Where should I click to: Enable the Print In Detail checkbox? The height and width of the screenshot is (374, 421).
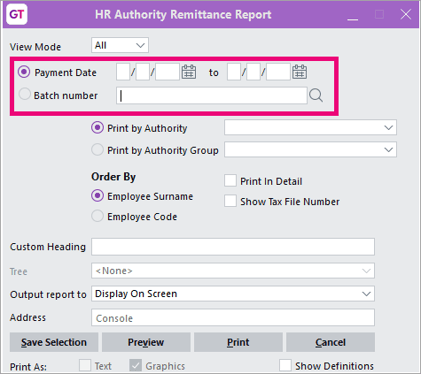(x=230, y=181)
